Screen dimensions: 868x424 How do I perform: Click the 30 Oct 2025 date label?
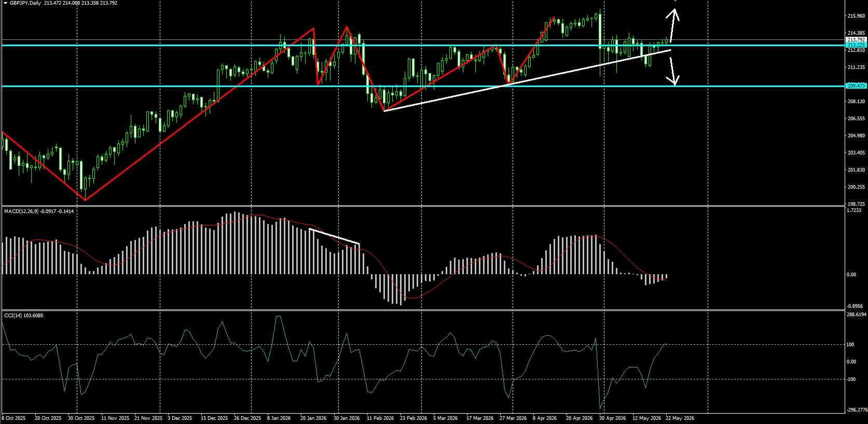pyautogui.click(x=82, y=418)
